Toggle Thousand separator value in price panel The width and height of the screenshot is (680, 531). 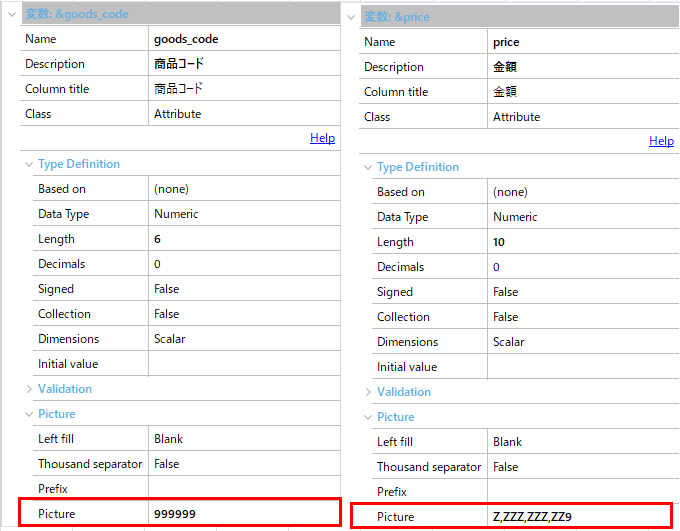pos(582,467)
